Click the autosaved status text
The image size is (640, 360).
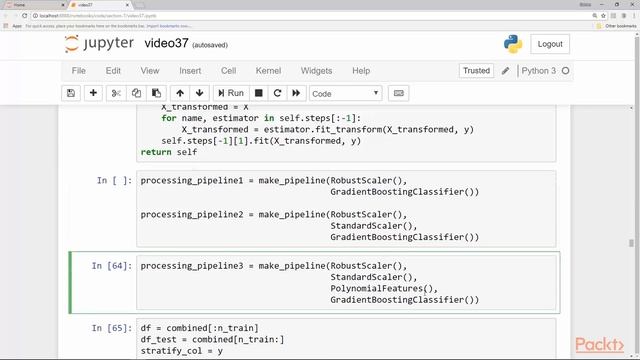tap(210, 45)
